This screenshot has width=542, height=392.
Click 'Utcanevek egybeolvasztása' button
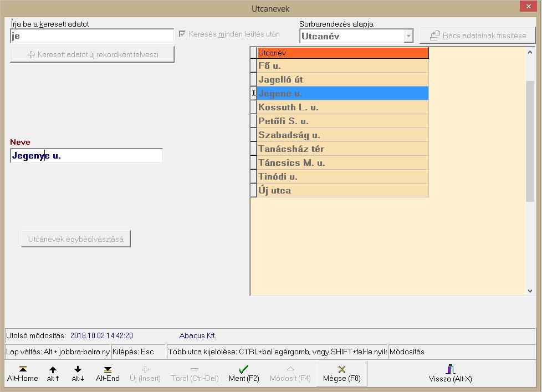(x=76, y=239)
